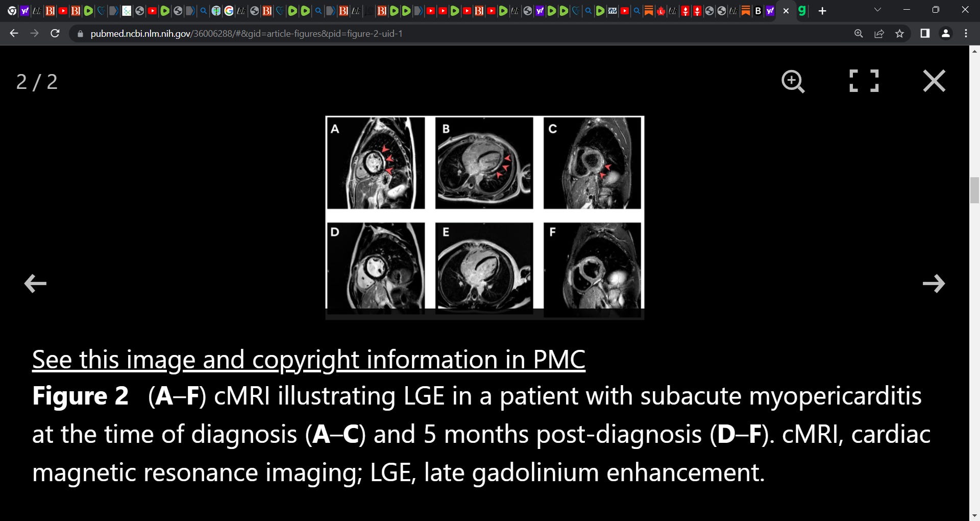Close the figure viewer overlay
Viewport: 980px width, 521px height.
(934, 81)
